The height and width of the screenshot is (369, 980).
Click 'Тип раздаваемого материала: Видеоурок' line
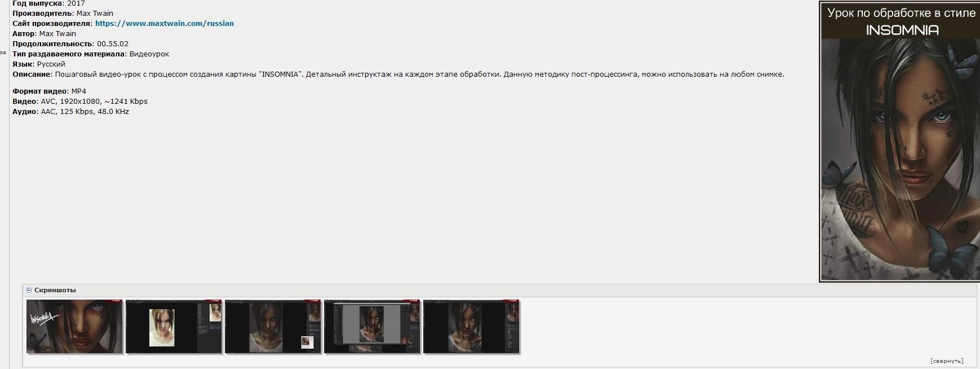pyautogui.click(x=91, y=54)
